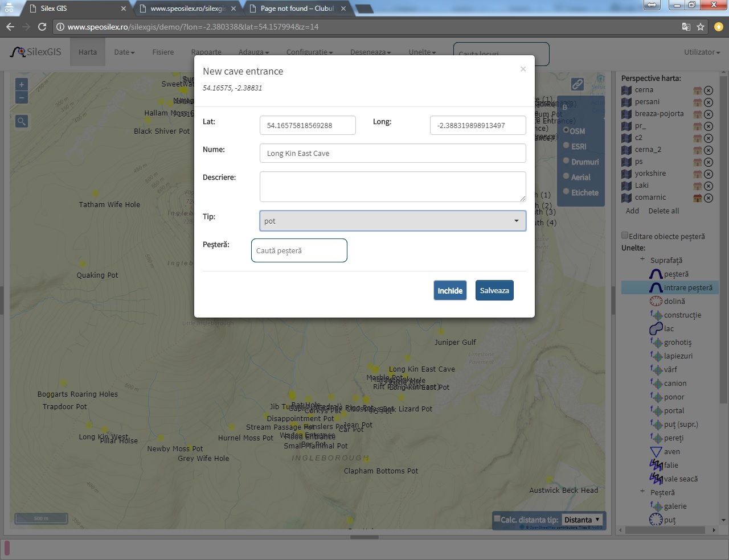Click the Inchide button
The image size is (729, 560).
450,290
